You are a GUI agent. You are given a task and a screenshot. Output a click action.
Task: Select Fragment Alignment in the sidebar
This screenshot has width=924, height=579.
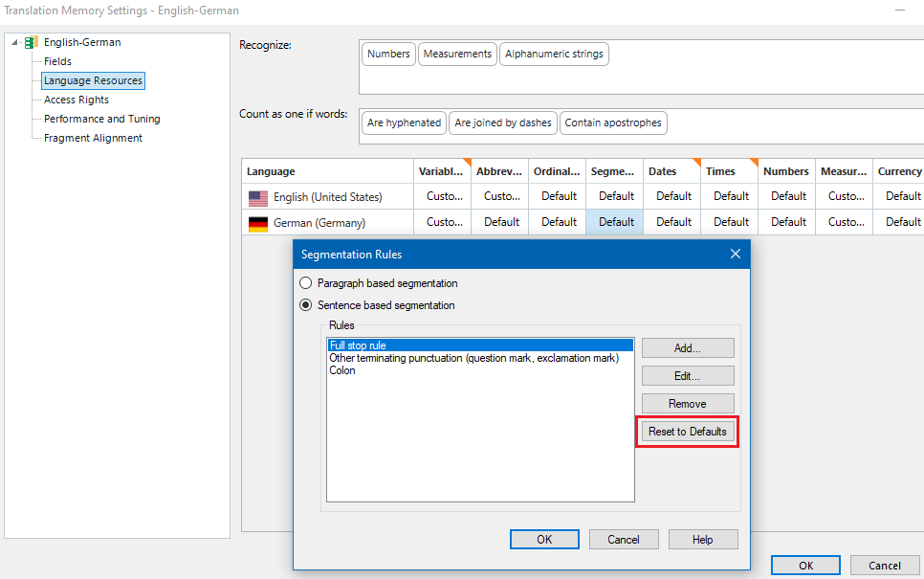(93, 137)
